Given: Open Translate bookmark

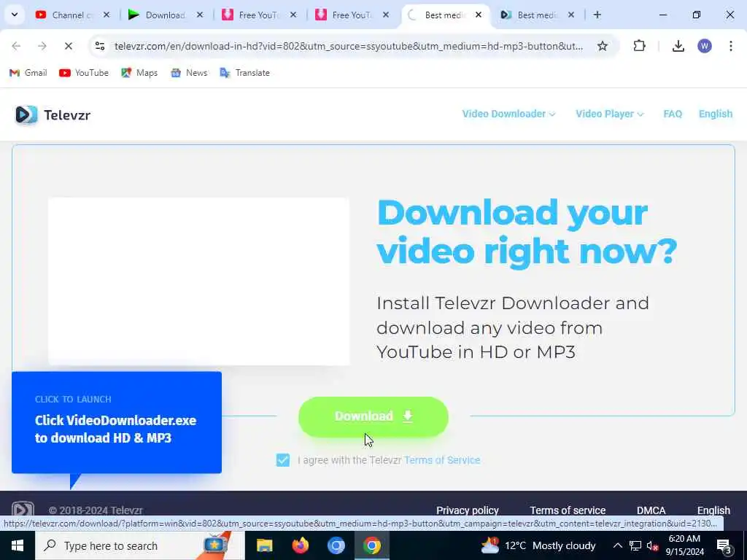Looking at the screenshot, I should [x=245, y=73].
